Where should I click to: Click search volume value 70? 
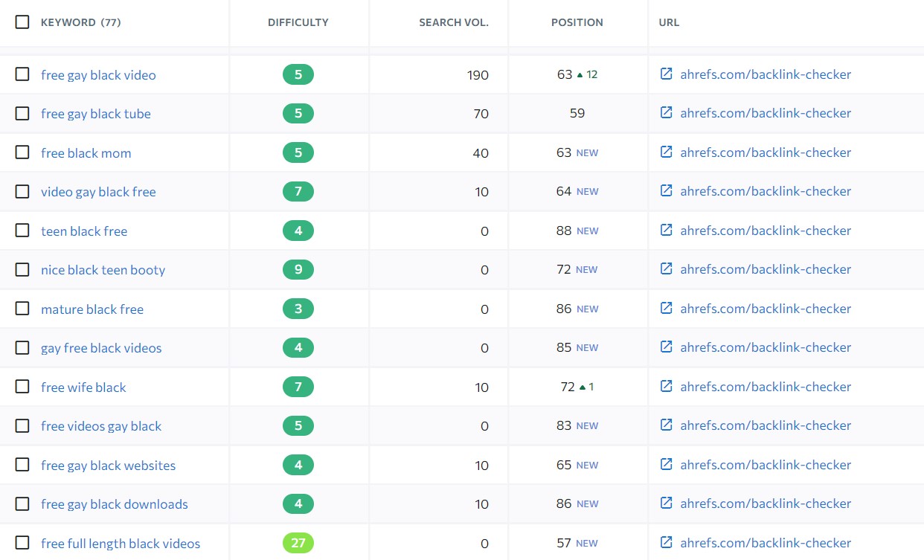tap(481, 114)
